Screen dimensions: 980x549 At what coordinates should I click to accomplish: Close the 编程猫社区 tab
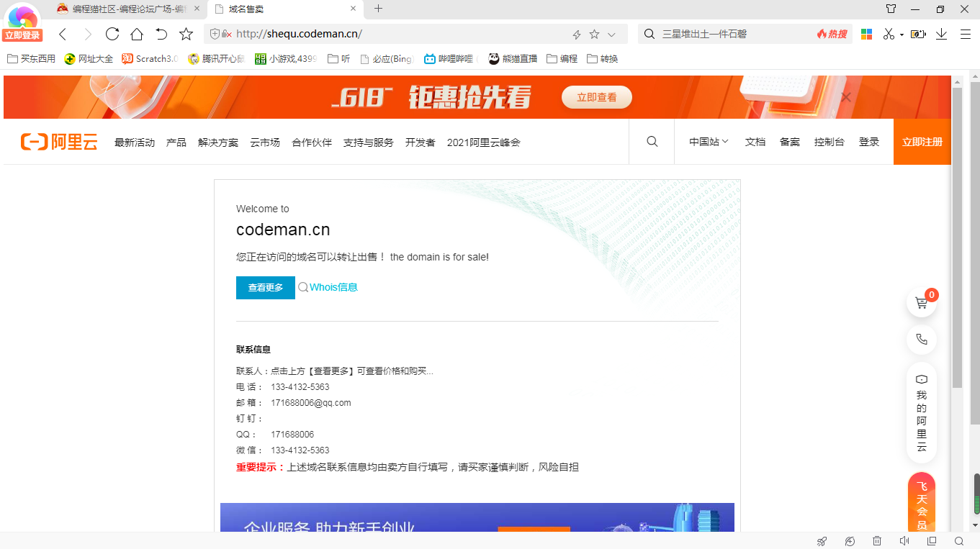tap(197, 9)
